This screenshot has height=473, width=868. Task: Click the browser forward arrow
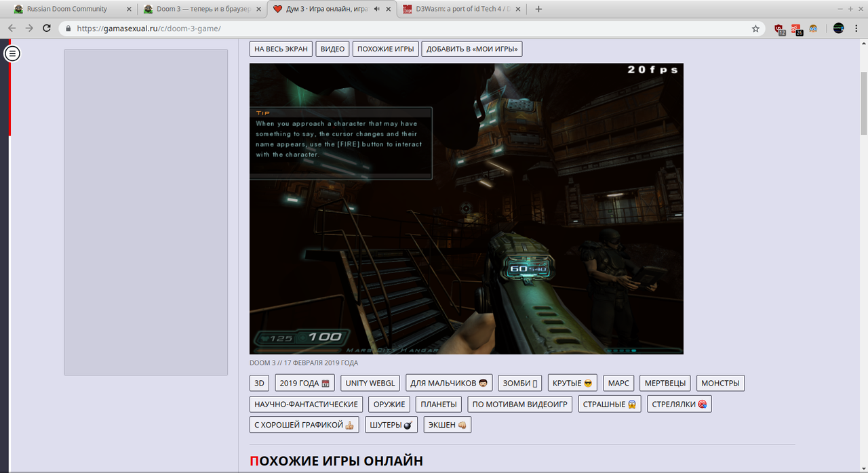(29, 28)
